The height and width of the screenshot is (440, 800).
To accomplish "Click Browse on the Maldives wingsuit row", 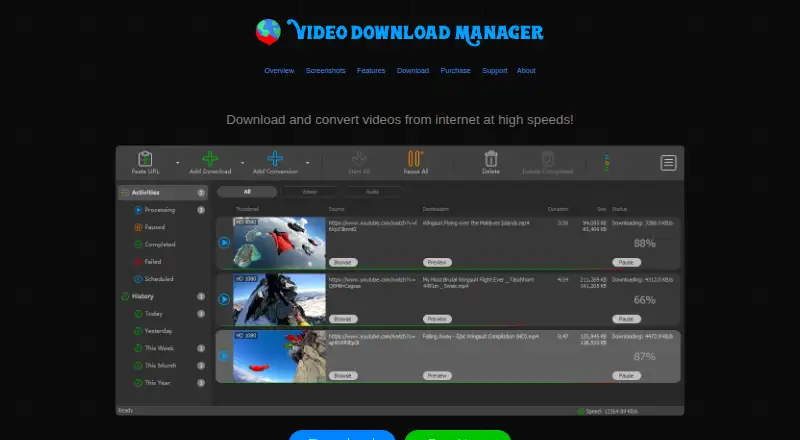I will [x=343, y=262].
